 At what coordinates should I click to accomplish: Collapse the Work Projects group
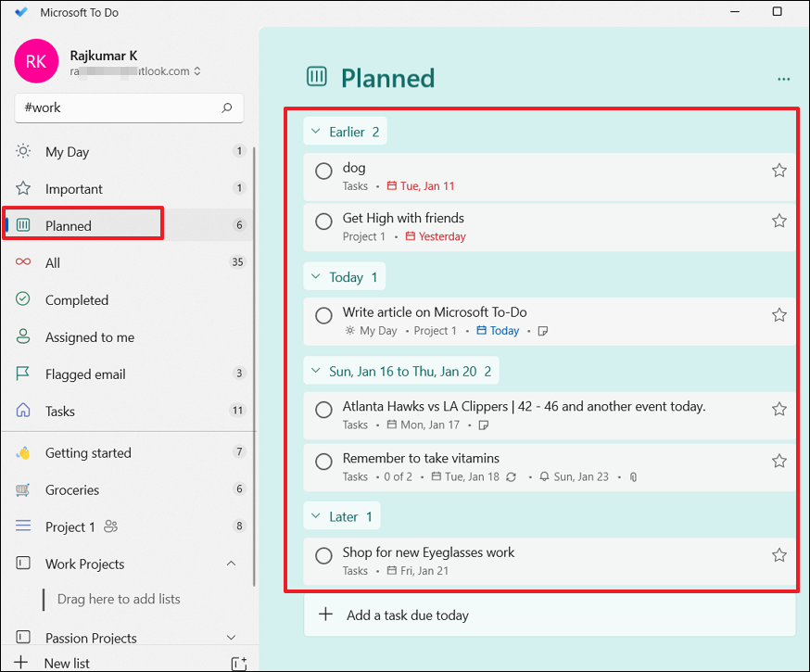[232, 564]
